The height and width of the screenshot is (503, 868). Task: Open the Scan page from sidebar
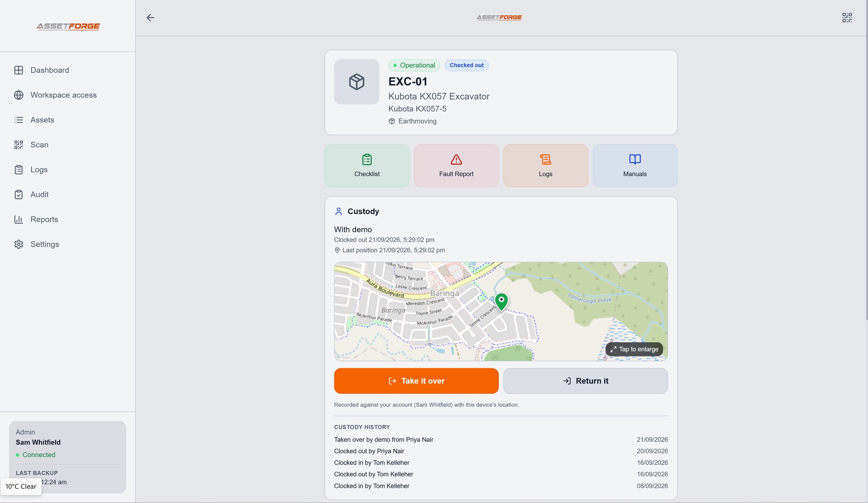[68, 145]
